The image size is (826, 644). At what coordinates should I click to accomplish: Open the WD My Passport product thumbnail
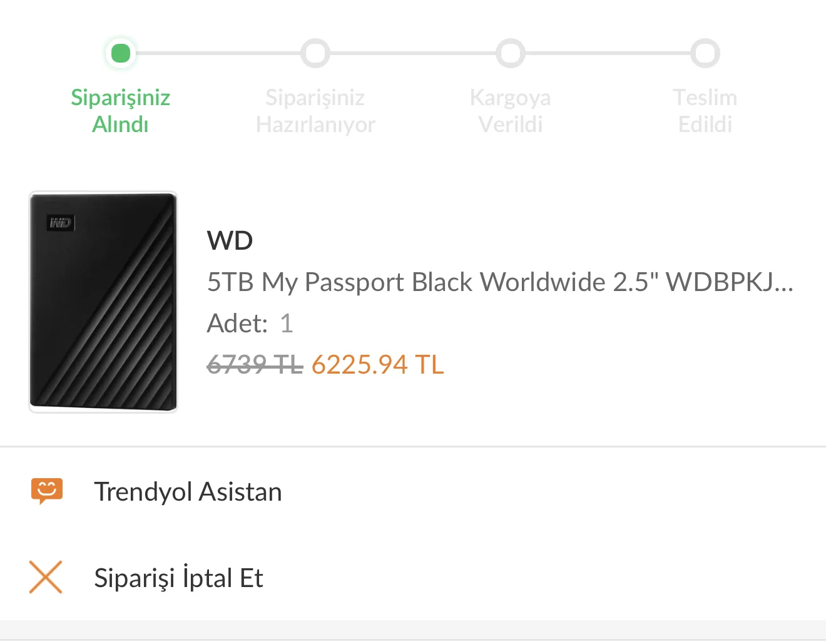click(103, 302)
